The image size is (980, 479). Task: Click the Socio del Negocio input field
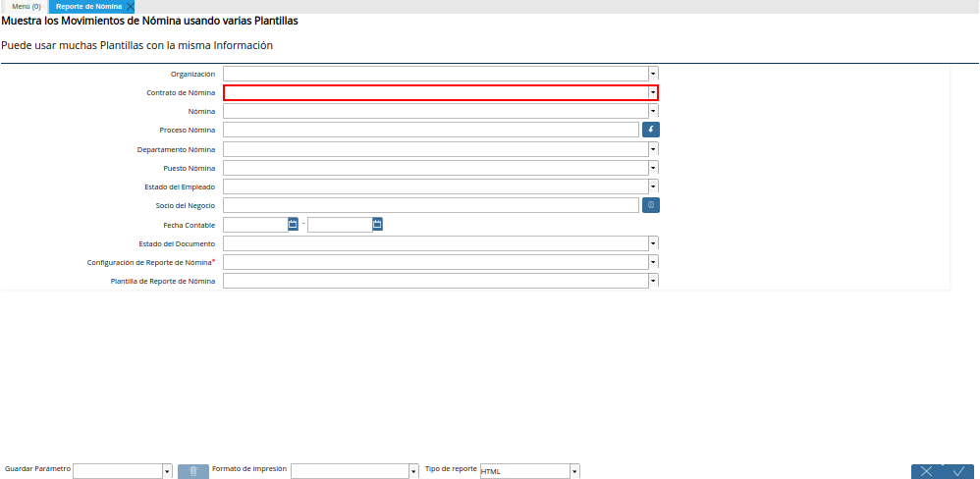(x=431, y=205)
